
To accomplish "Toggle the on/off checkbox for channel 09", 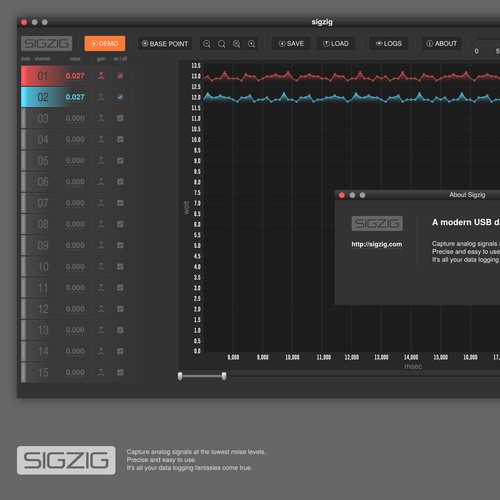I will pyautogui.click(x=120, y=245).
